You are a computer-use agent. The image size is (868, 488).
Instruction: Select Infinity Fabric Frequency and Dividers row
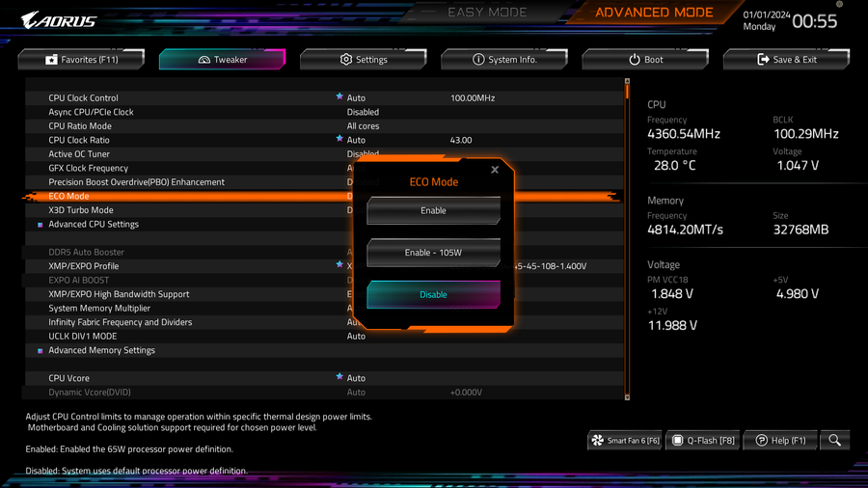click(x=324, y=322)
